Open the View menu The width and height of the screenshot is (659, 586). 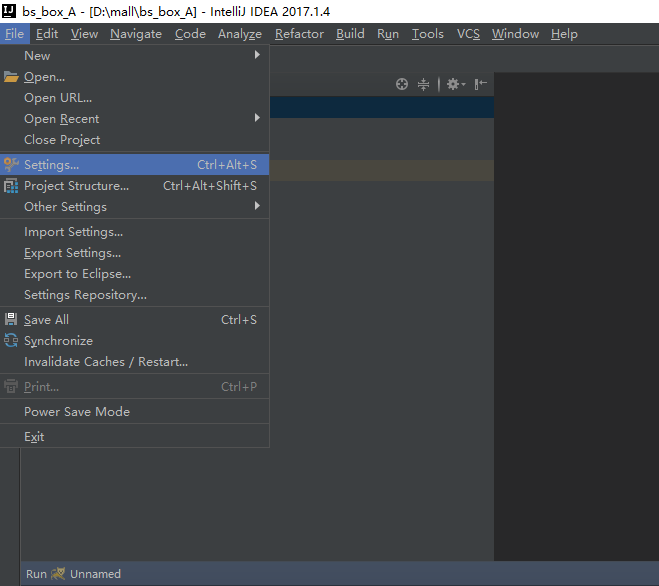[x=84, y=34]
